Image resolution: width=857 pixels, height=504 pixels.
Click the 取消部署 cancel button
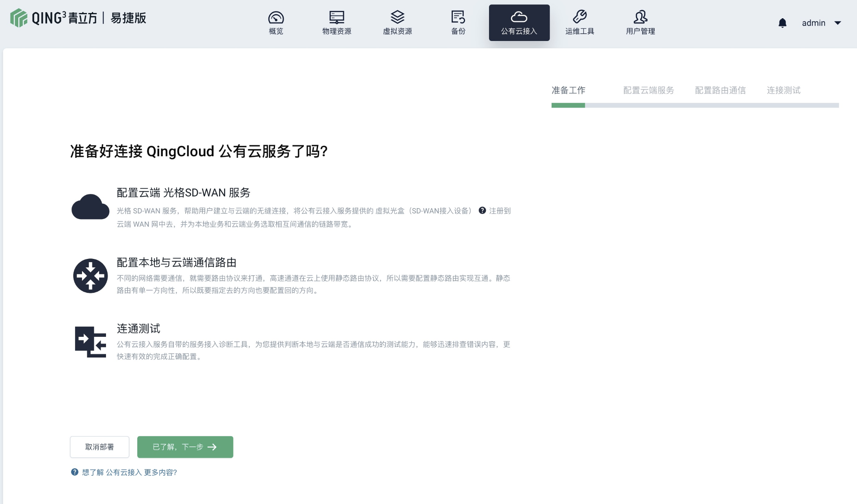pyautogui.click(x=100, y=447)
